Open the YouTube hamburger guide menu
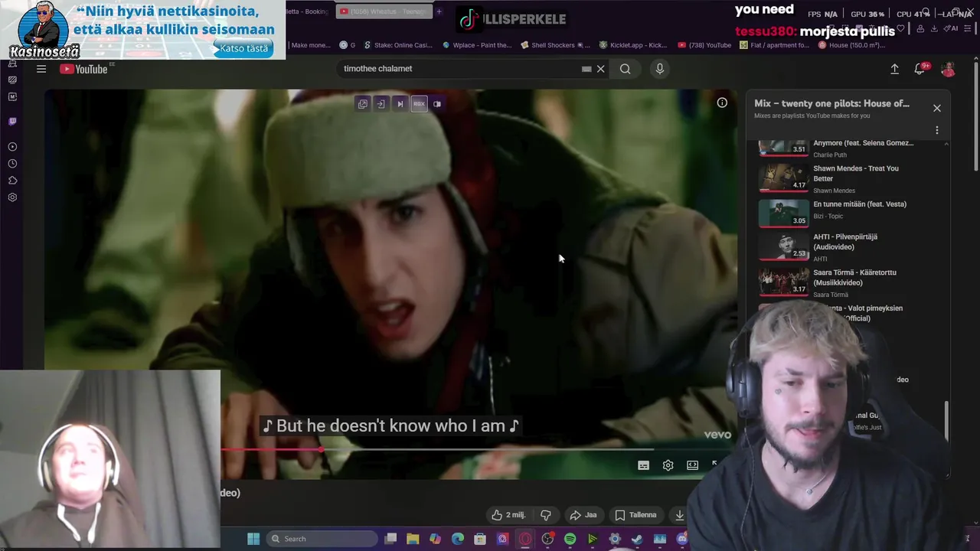This screenshot has height=551, width=980. click(x=41, y=69)
